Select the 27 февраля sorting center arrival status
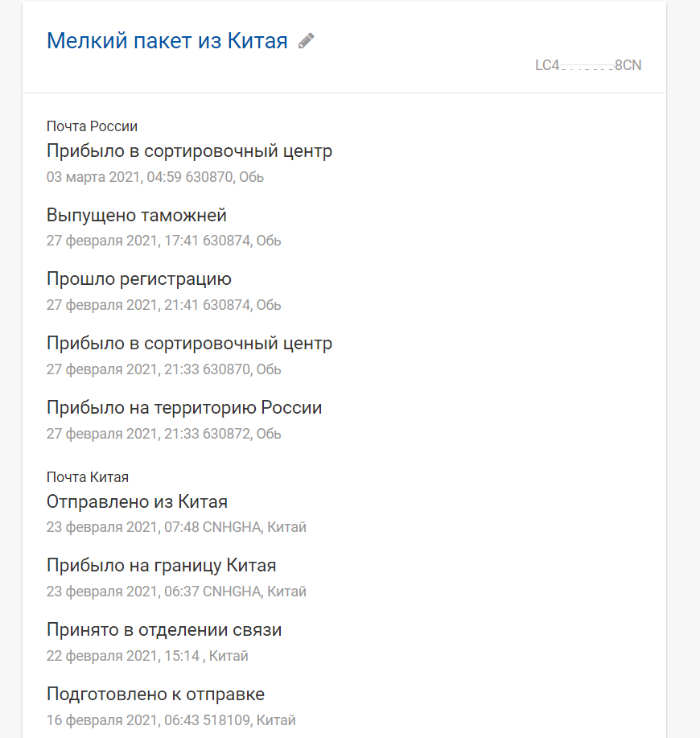Screen dimensions: 700x738 click(189, 344)
